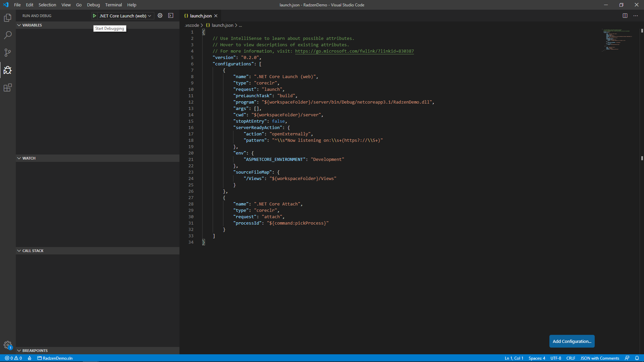Image resolution: width=644 pixels, height=362 pixels.
Task: Change the CRLF line ending setting
Action: [571, 358]
